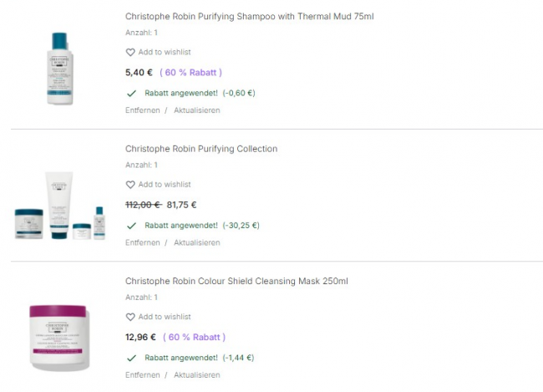Remove Purifying Collection via Entfernen

[142, 242]
